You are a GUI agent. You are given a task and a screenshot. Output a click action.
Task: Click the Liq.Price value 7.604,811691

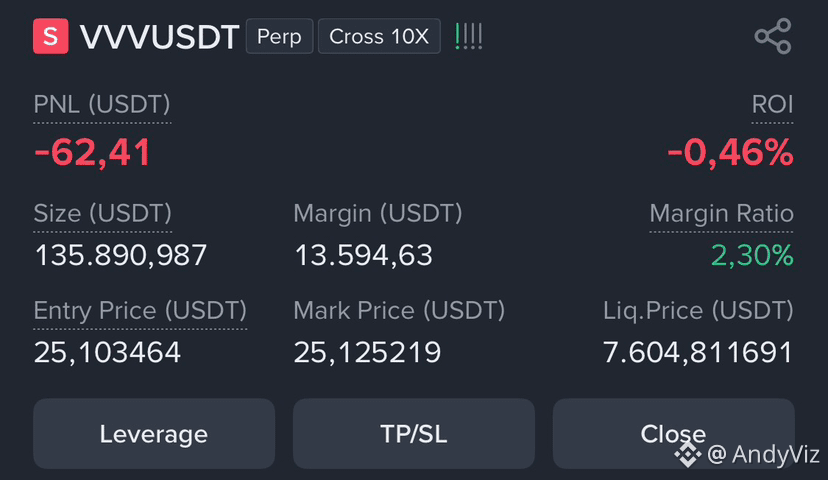coord(698,352)
